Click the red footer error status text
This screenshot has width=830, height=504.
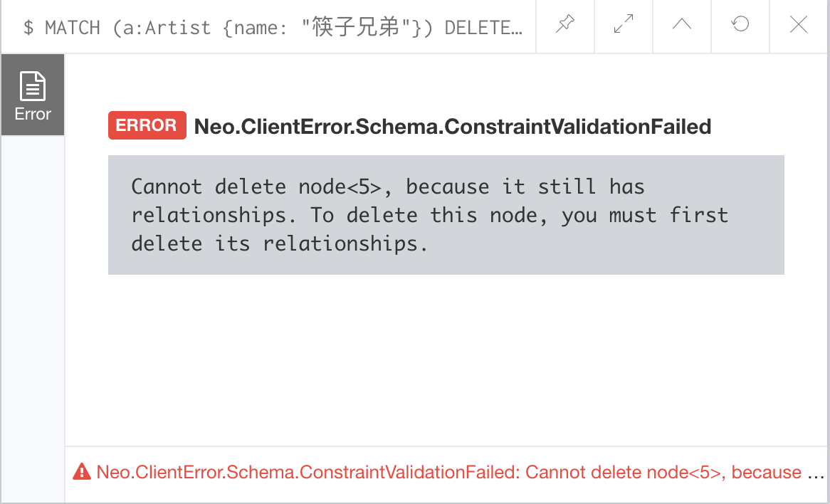(448, 473)
